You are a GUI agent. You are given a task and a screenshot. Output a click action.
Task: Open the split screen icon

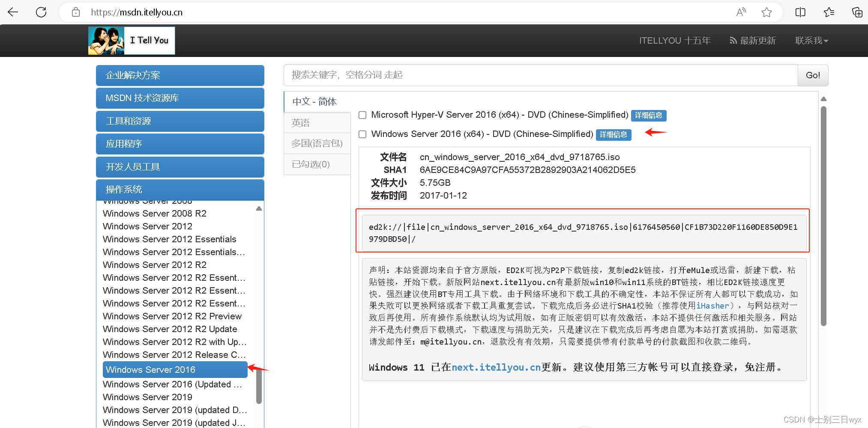(800, 12)
